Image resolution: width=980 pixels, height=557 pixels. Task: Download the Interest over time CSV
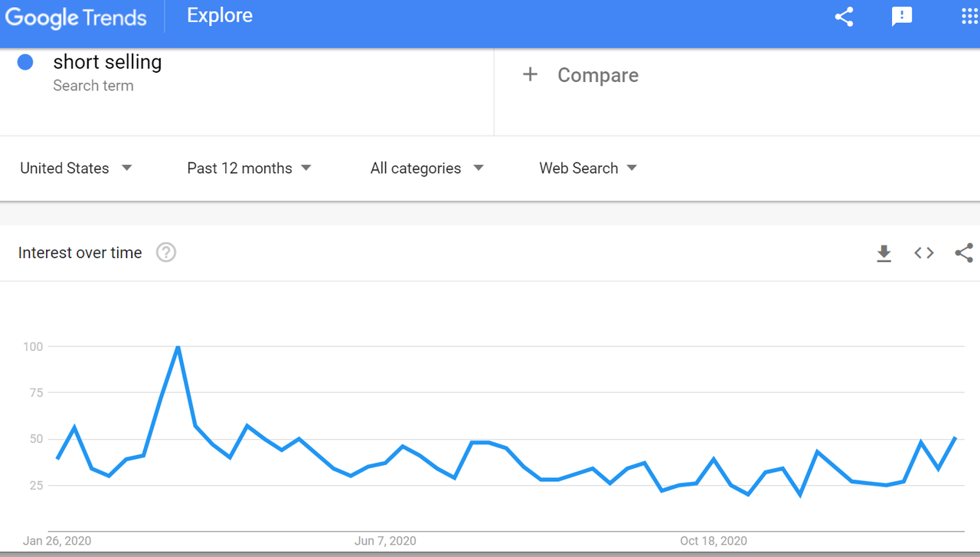(x=884, y=254)
